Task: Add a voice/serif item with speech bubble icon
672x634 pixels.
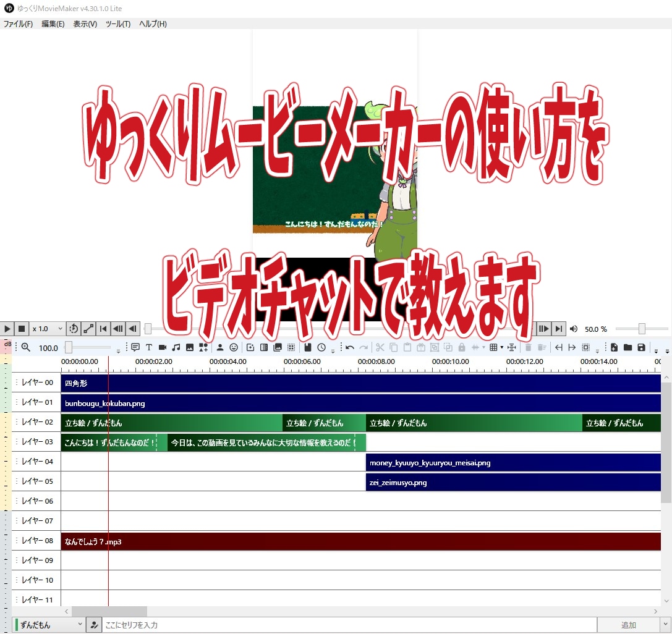Action: coord(135,347)
